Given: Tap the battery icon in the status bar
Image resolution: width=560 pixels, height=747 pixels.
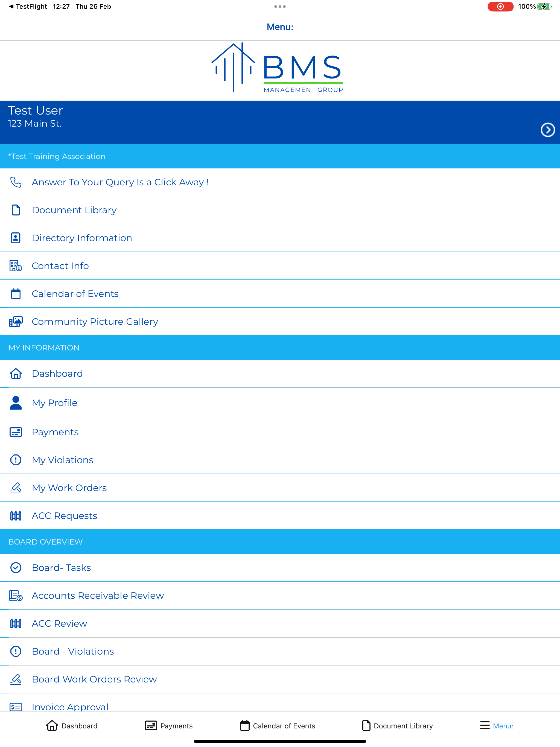Looking at the screenshot, I should click(x=544, y=6).
